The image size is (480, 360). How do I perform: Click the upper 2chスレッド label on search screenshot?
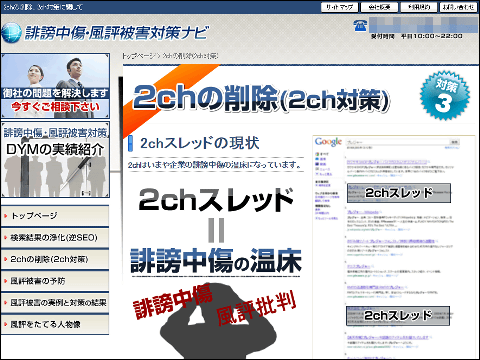(x=399, y=193)
